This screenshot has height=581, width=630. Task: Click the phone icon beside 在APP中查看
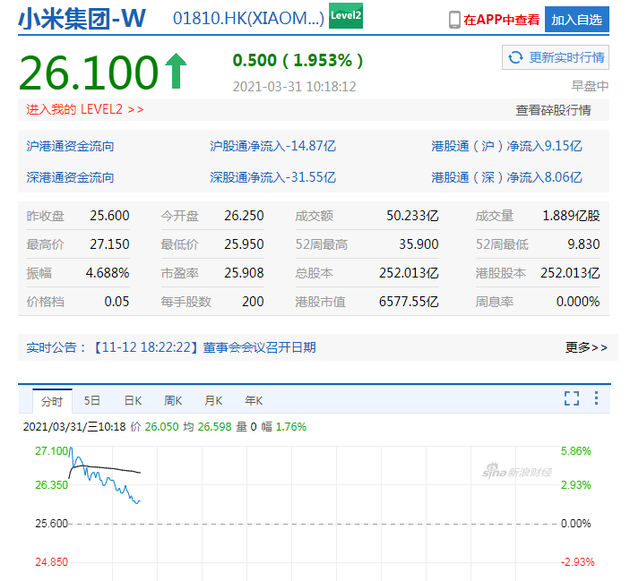(454, 20)
